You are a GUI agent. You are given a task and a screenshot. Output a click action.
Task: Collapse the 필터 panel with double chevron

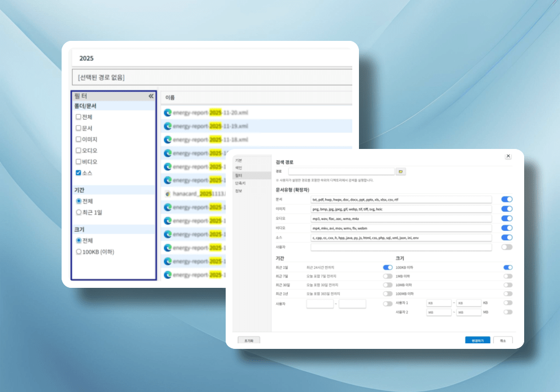(x=151, y=96)
